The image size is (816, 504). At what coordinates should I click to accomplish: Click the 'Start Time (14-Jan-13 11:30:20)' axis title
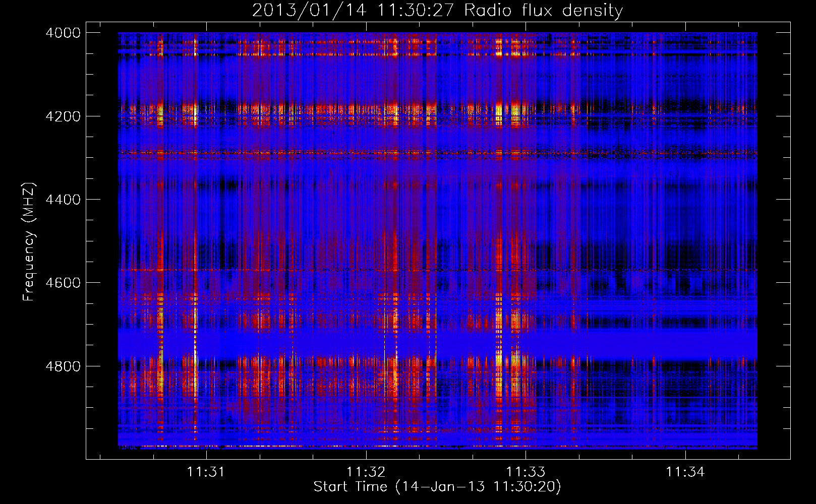[x=437, y=487]
